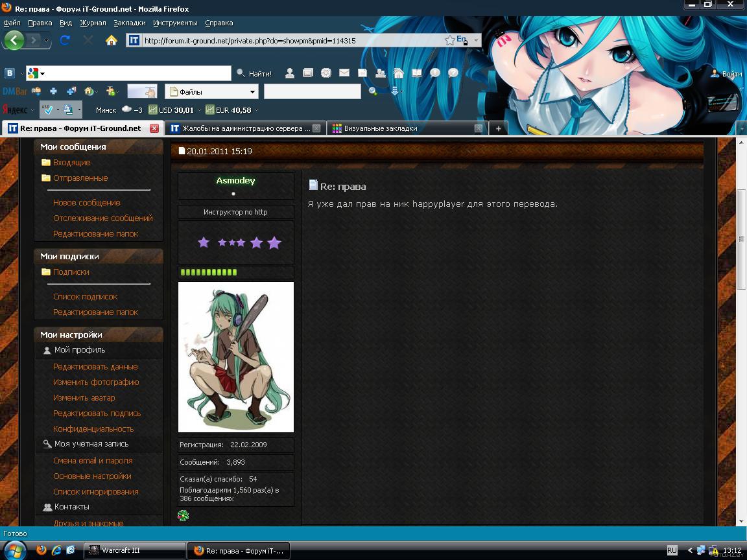Switch to the "Визуальные закладки" tab

tap(407, 128)
